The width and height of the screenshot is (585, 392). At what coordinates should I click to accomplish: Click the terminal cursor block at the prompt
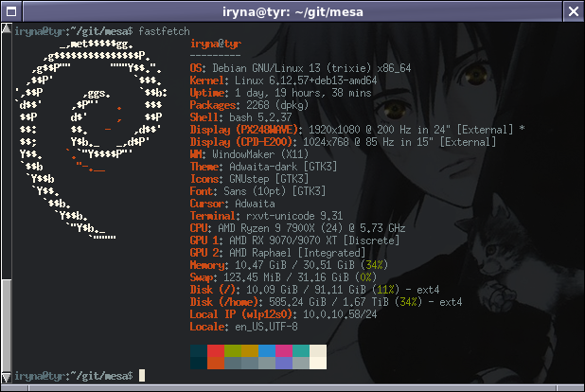click(x=142, y=376)
